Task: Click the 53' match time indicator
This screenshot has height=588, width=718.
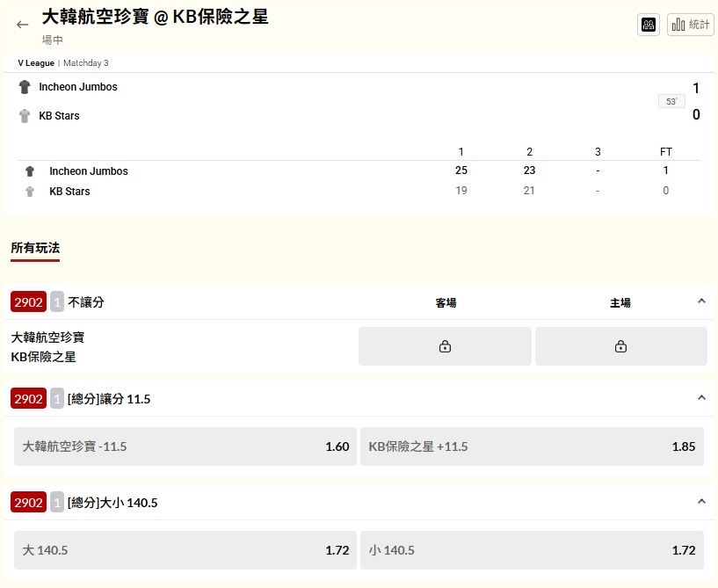Action: 671,102
